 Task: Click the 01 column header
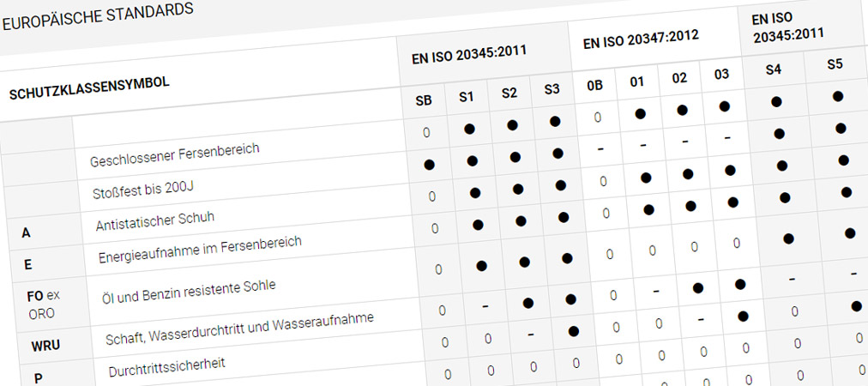point(636,81)
